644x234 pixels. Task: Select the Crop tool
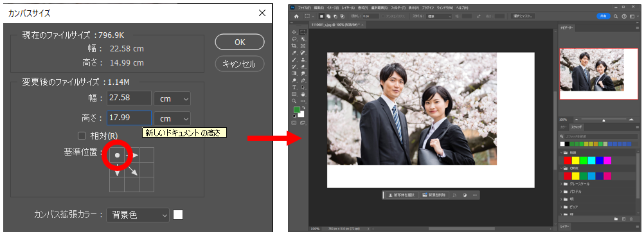[x=294, y=46]
